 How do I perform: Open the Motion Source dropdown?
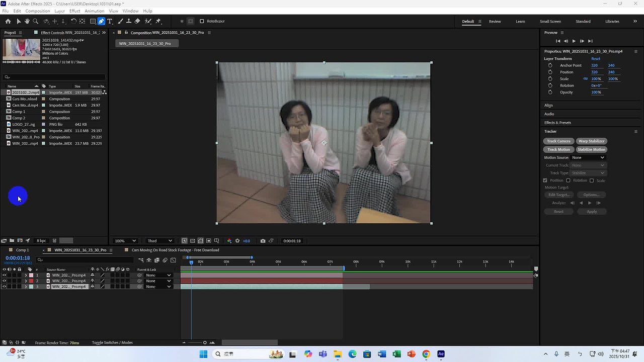coord(588,157)
